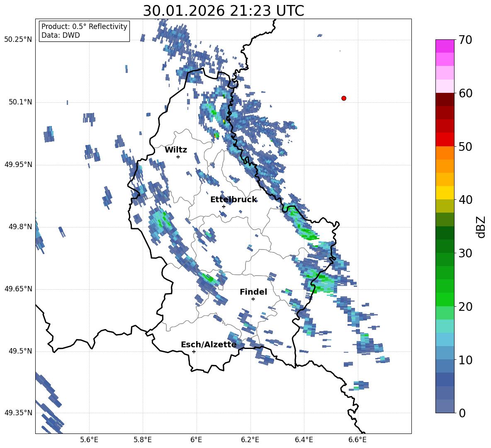Image resolution: width=491 pixels, height=448 pixels.
Task: Click the 50.1°N latitude label
Action: coord(20,102)
